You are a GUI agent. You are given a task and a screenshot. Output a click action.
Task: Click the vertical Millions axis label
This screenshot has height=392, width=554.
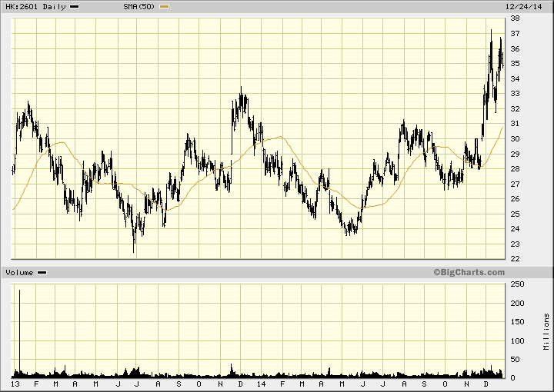546,331
